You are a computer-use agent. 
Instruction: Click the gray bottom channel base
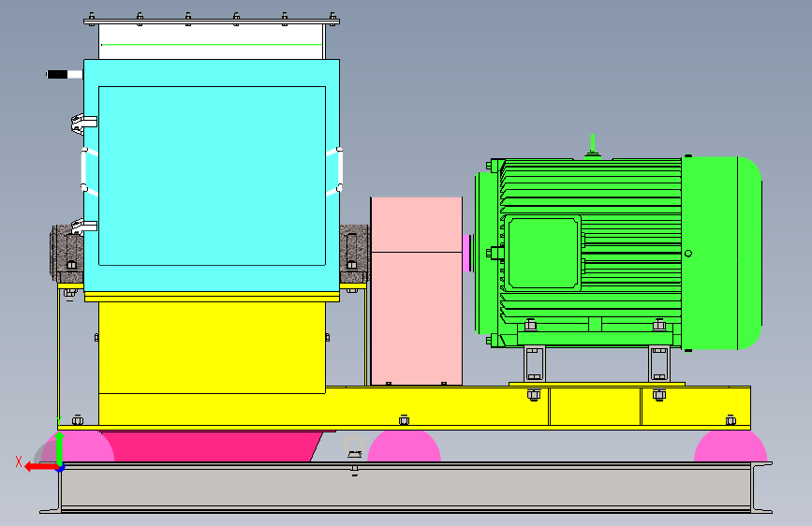pos(406,488)
